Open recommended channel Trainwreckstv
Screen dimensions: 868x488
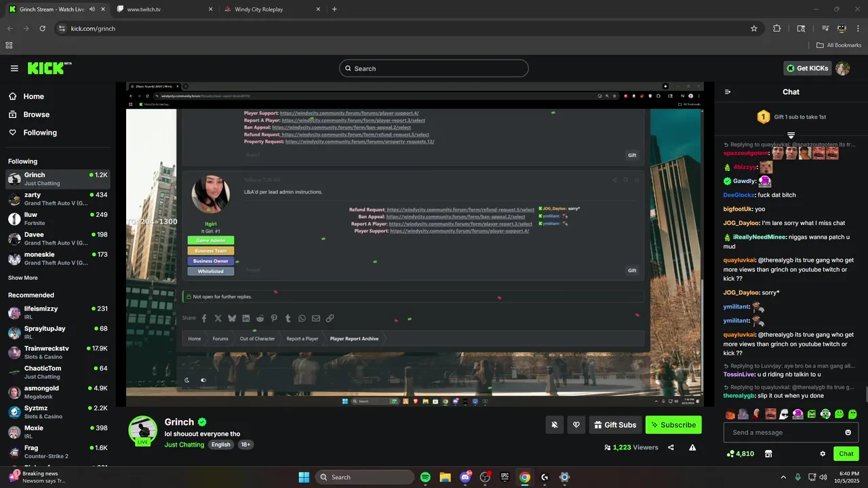pos(57,352)
